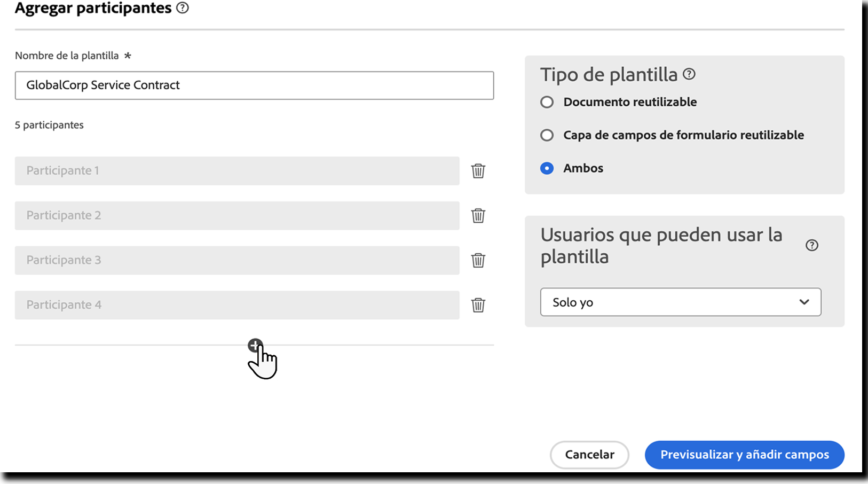868x484 pixels.
Task: Select Ambos template type
Action: tap(547, 168)
